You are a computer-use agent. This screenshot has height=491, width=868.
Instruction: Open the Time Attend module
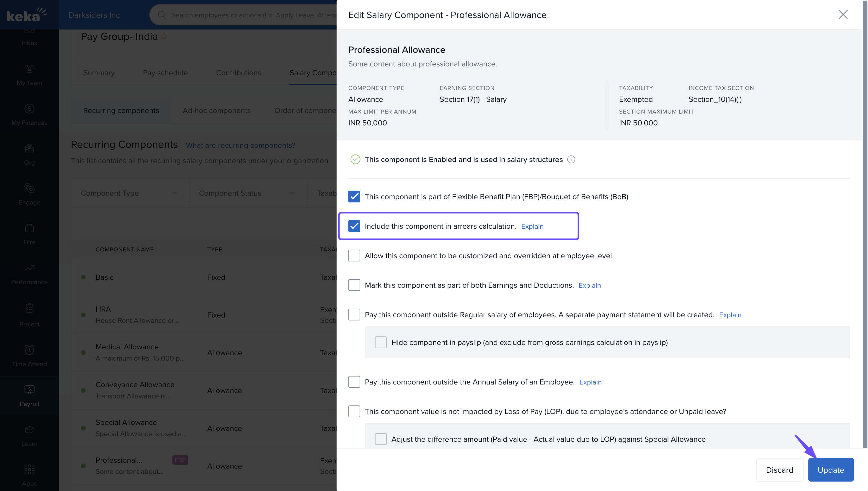(x=29, y=356)
